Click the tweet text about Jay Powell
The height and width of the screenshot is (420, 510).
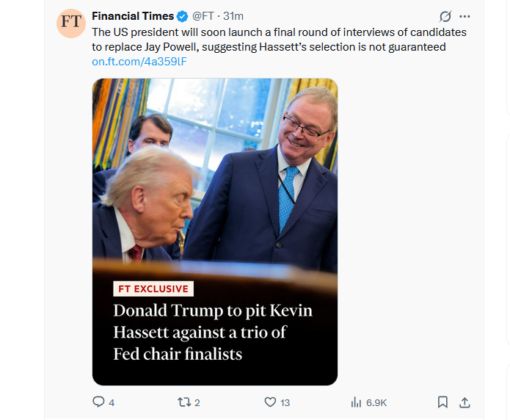(x=279, y=39)
